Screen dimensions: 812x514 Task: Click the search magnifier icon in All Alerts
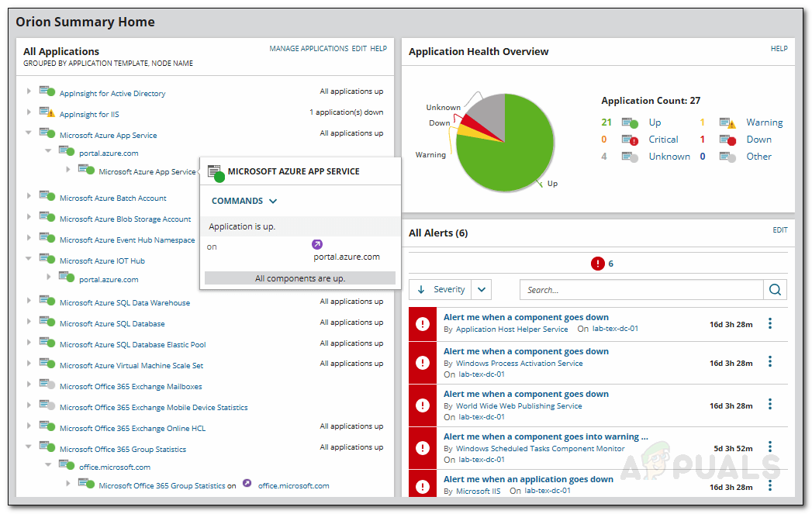coord(775,290)
